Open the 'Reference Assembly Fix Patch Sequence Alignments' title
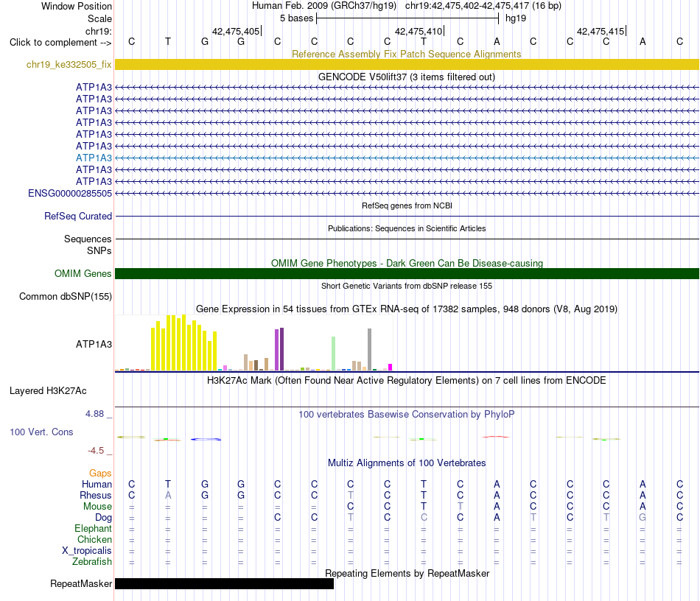The width and height of the screenshot is (700, 601). pyautogui.click(x=406, y=54)
